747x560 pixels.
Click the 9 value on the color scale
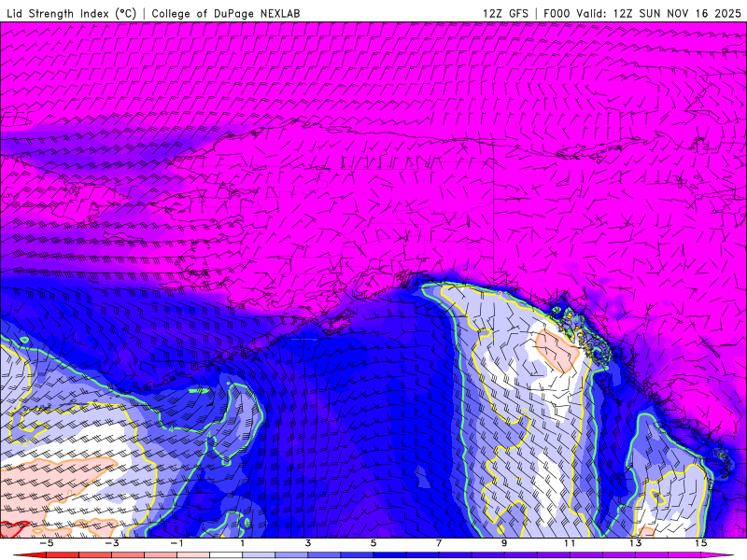click(504, 543)
